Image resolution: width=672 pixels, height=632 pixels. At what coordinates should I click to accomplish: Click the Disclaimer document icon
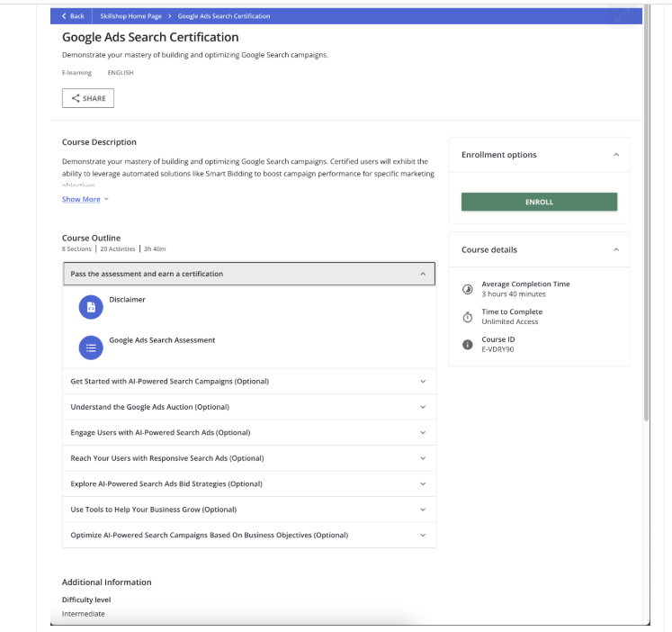tap(91, 307)
